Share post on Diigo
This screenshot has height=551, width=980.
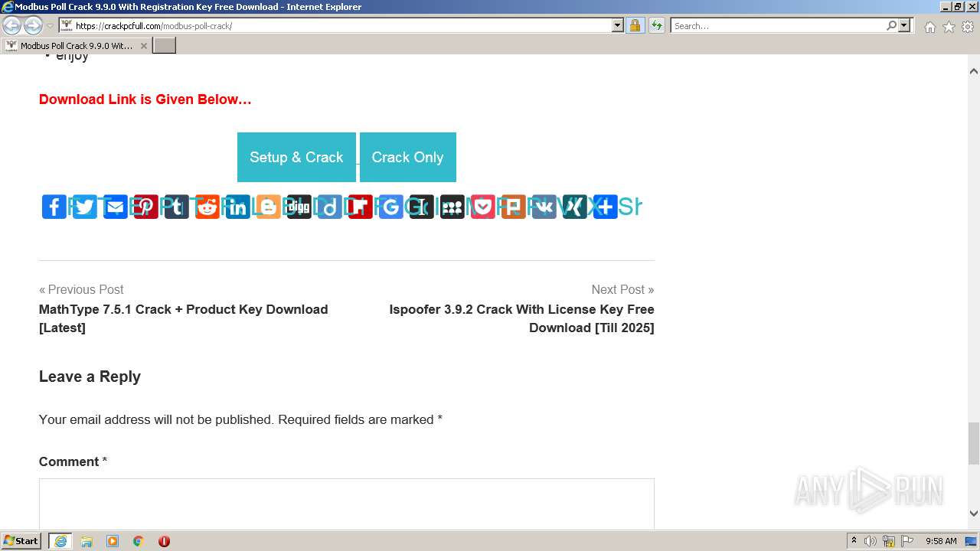pyautogui.click(x=330, y=207)
